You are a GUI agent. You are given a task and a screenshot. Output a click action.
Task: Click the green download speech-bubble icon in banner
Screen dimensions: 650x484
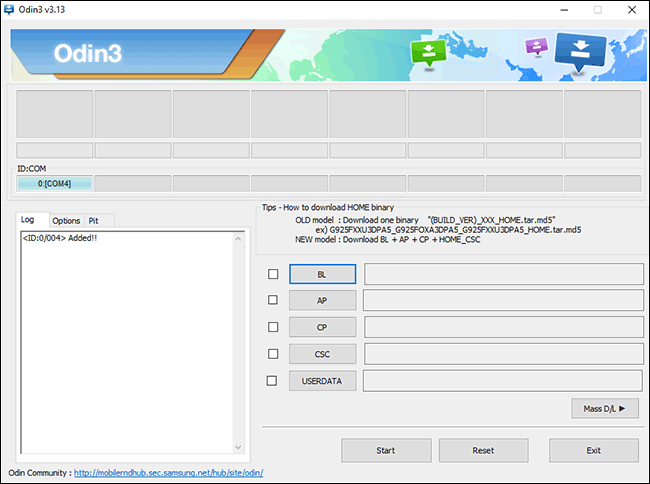coord(428,53)
